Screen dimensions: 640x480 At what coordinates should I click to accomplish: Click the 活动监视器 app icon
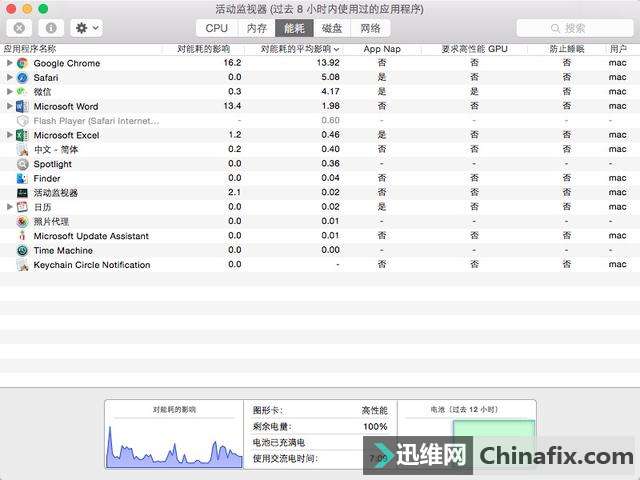(x=22, y=193)
